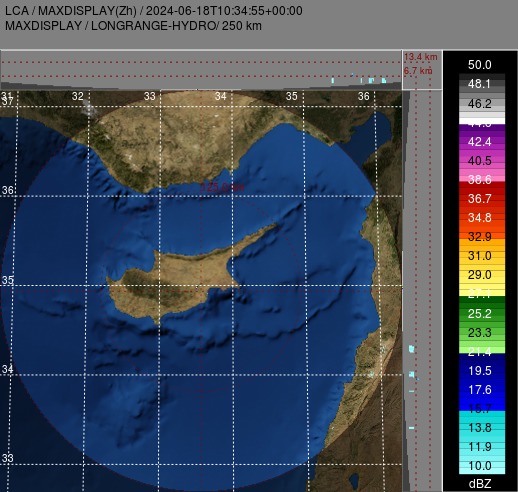Click the longitude 34 grid label
Screen dimensions: 518x492
pos(220,96)
